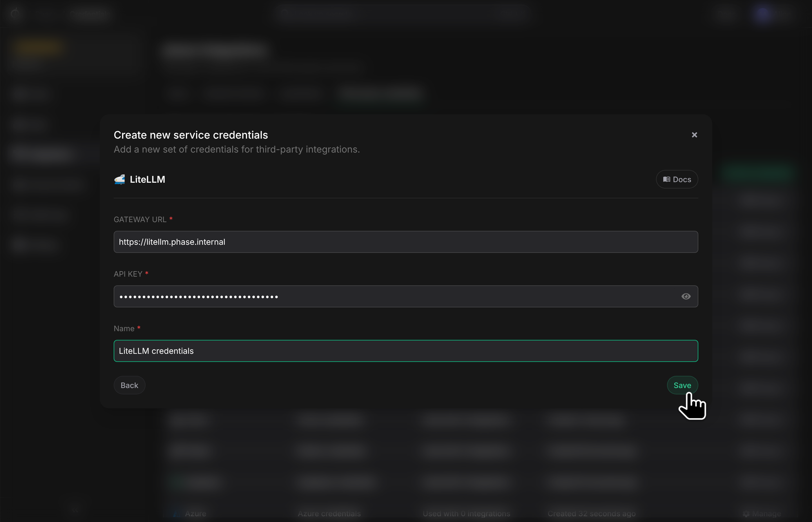Click the LiteLLM train logo icon
812x522 pixels.
pos(120,179)
